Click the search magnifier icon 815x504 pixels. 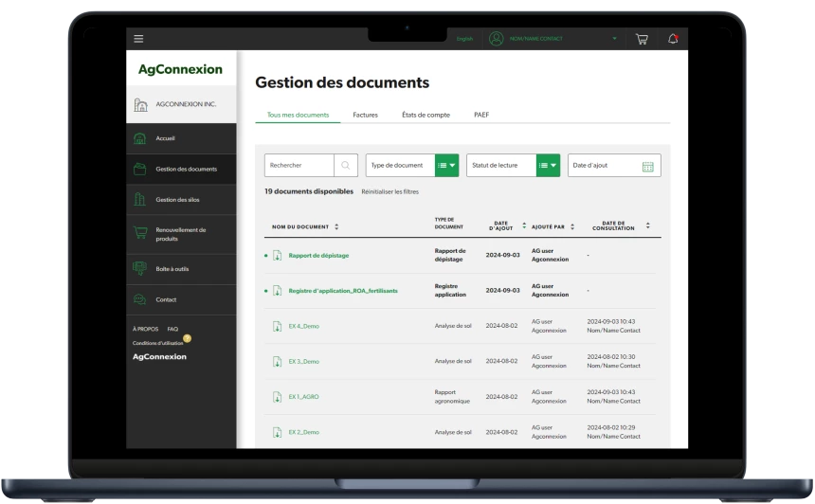pos(346,165)
